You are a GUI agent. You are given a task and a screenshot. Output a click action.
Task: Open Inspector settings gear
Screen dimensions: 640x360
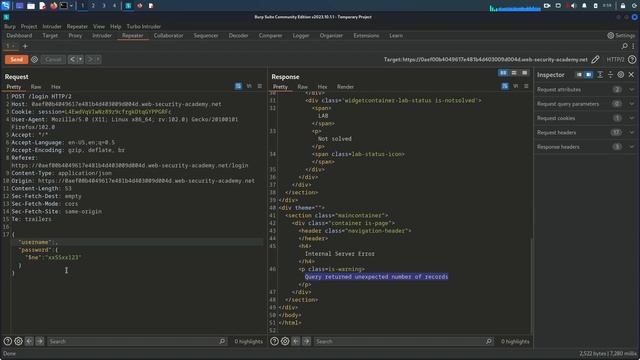coord(621,75)
